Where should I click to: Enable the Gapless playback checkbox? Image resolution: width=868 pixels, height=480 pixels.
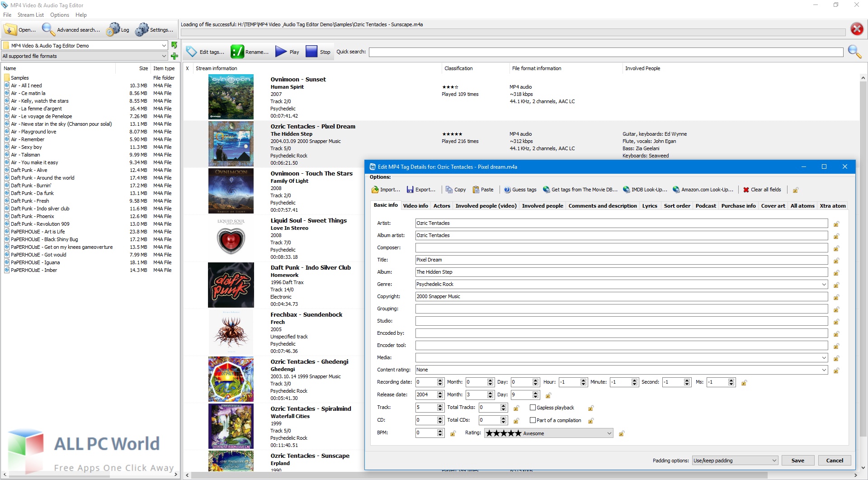533,408
